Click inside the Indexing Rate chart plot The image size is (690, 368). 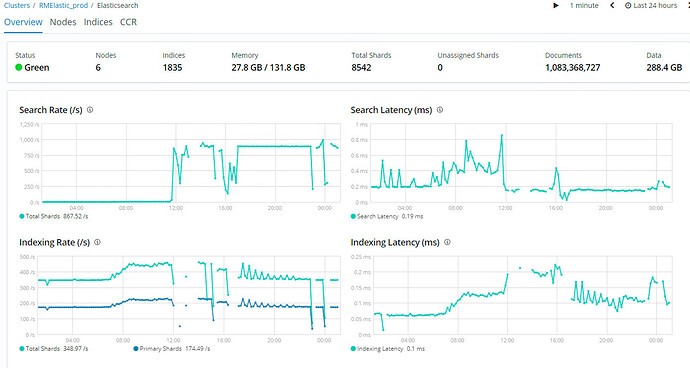(189, 295)
